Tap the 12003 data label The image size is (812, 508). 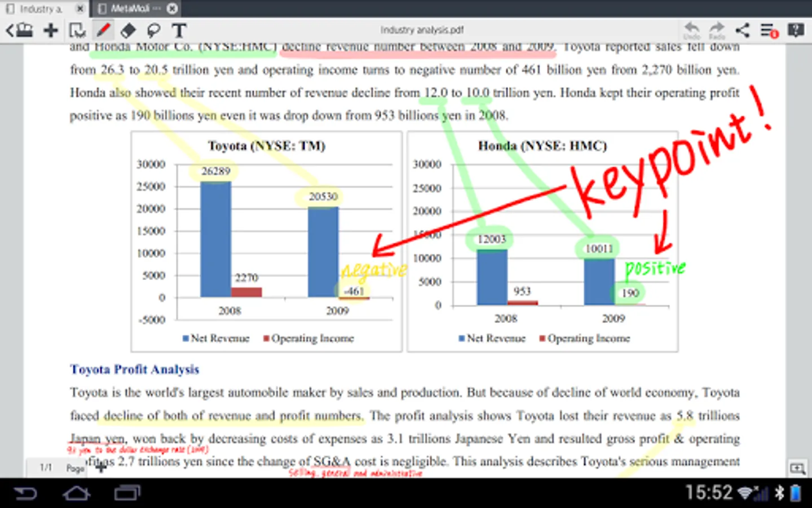(492, 239)
